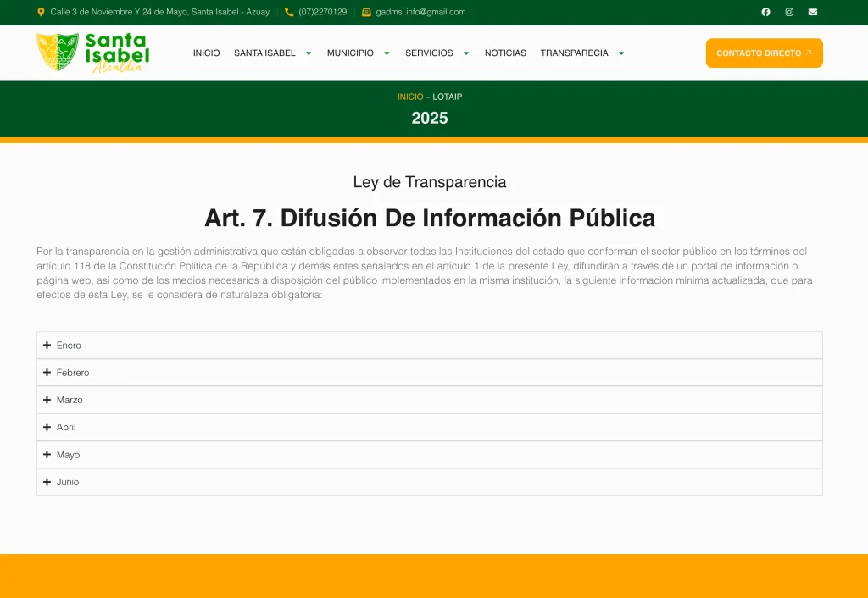Click the Santa Isabel Alcaldía shield logo
The image size is (868, 598).
pyautogui.click(x=56, y=53)
